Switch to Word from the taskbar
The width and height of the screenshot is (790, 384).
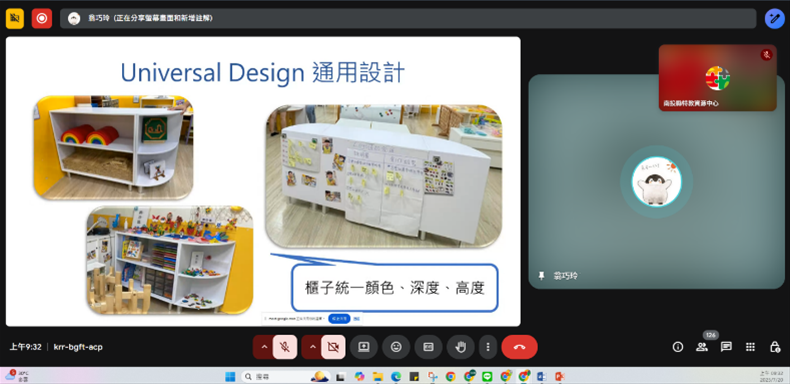coord(542,376)
